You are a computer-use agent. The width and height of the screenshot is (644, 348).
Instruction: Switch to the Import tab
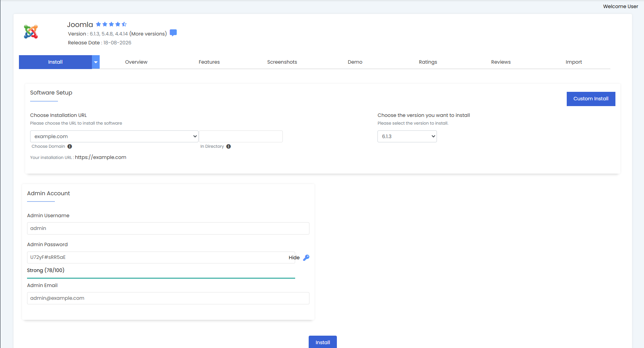tap(574, 62)
